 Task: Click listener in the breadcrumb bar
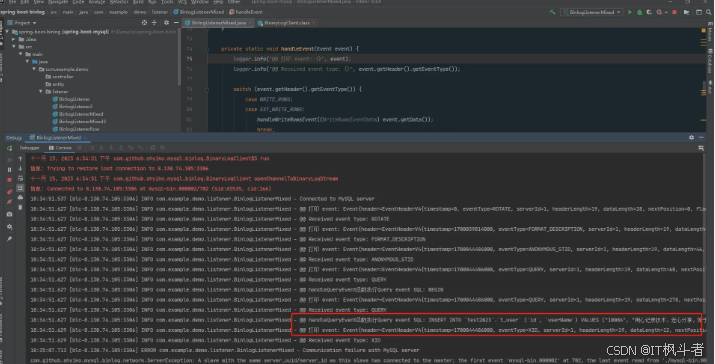pyautogui.click(x=160, y=12)
